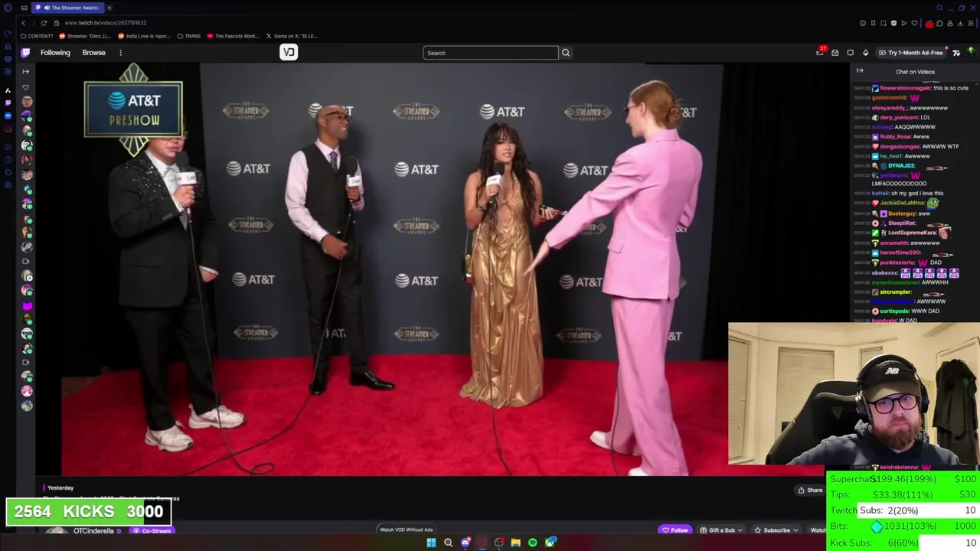Click Watch VOD Without Ads banner

pos(407,530)
